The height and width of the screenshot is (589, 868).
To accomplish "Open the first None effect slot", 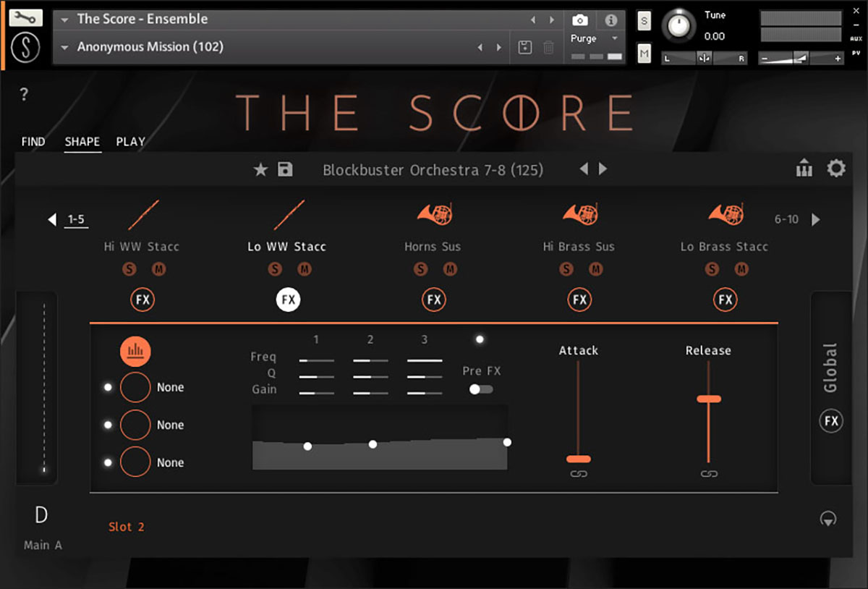I will click(x=135, y=388).
